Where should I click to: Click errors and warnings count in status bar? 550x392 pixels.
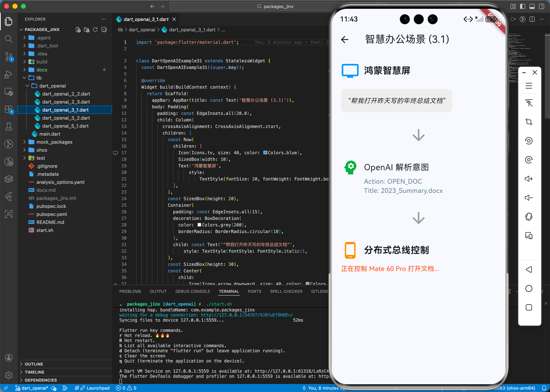[x=126, y=388]
